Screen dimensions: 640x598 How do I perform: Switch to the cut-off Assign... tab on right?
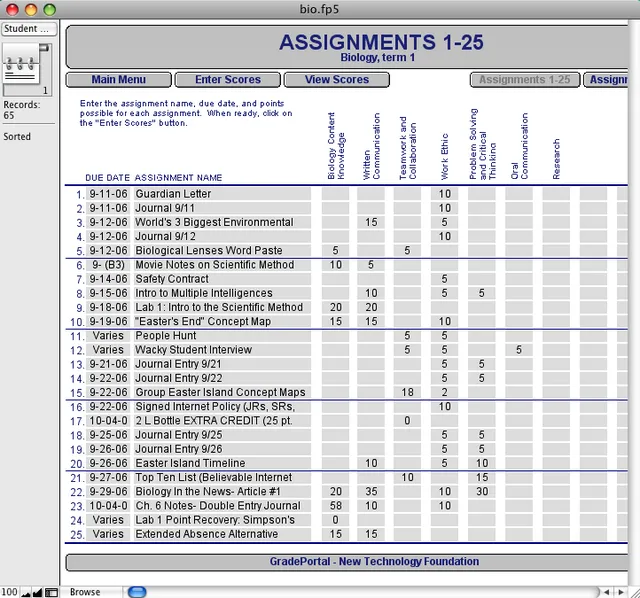pos(606,80)
